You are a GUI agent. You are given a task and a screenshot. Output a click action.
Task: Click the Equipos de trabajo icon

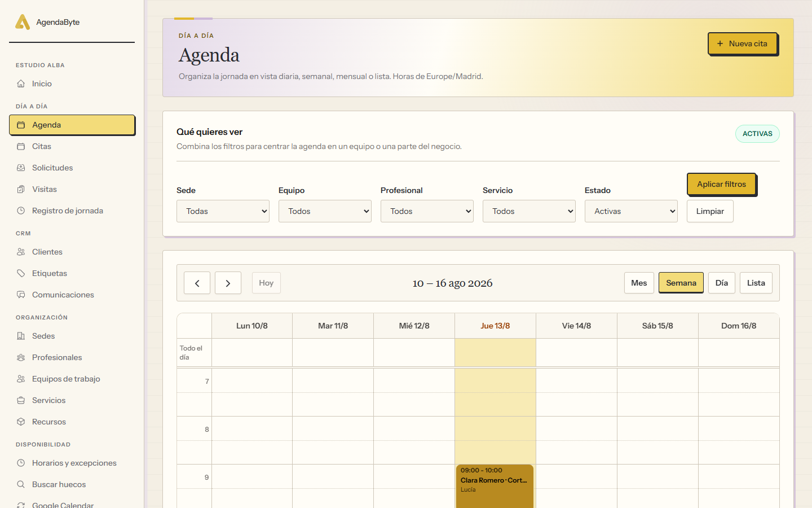[x=21, y=379]
